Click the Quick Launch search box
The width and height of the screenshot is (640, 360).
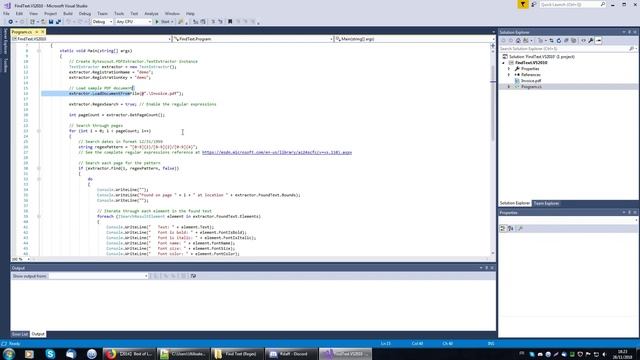(x=573, y=4)
